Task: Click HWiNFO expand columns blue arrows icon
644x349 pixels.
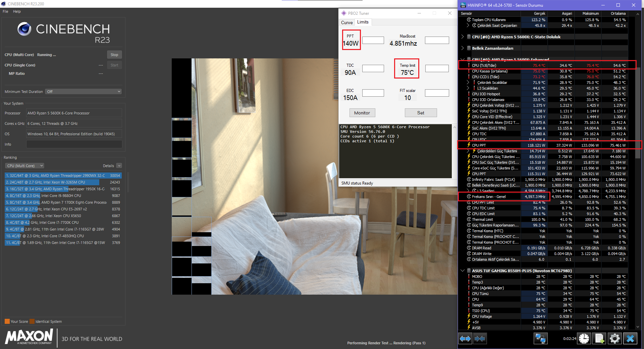Action: pos(465,339)
